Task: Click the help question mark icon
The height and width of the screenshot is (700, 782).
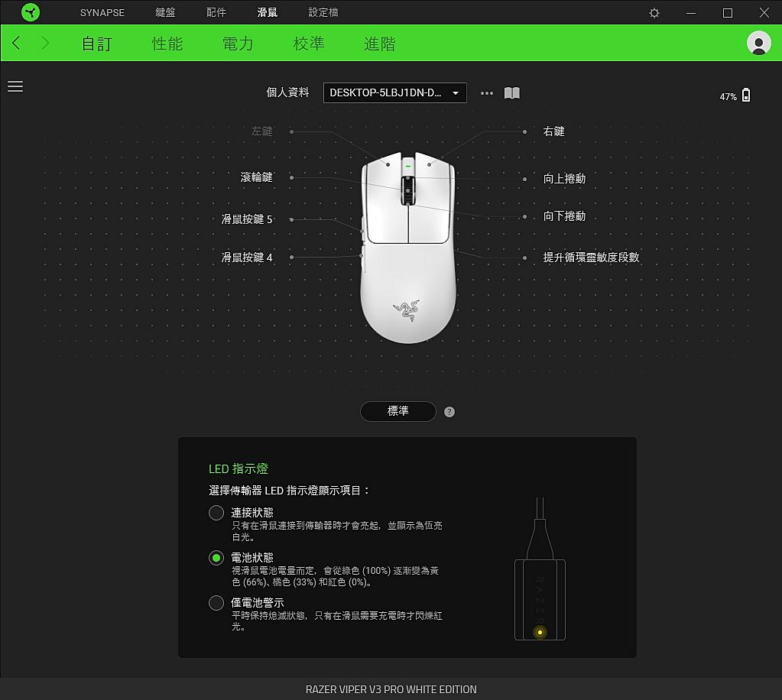Action: tap(449, 412)
